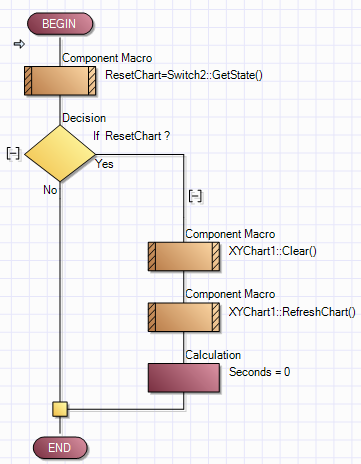Select the Seconds = 0 calculation block
Image resolution: width=361 pixels, height=464 pixels.
[x=184, y=378]
